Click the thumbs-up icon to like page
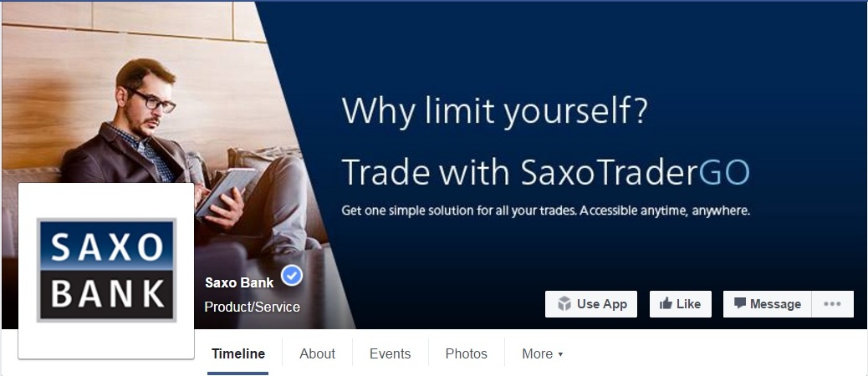 (x=666, y=303)
